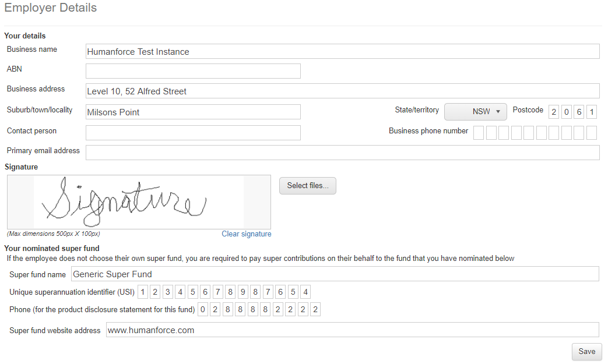Click the Business name input field

tap(342, 51)
